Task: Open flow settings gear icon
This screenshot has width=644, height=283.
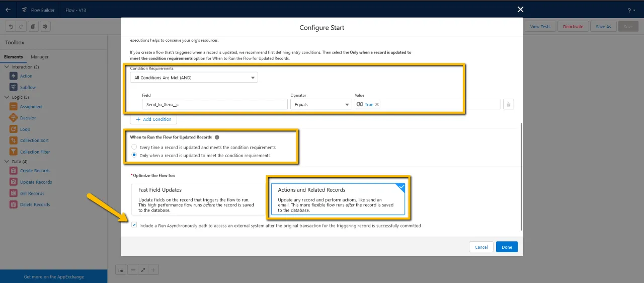Action: pos(45,26)
